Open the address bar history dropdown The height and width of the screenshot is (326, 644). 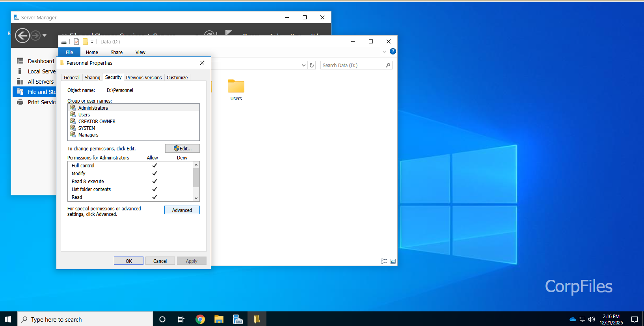click(303, 66)
